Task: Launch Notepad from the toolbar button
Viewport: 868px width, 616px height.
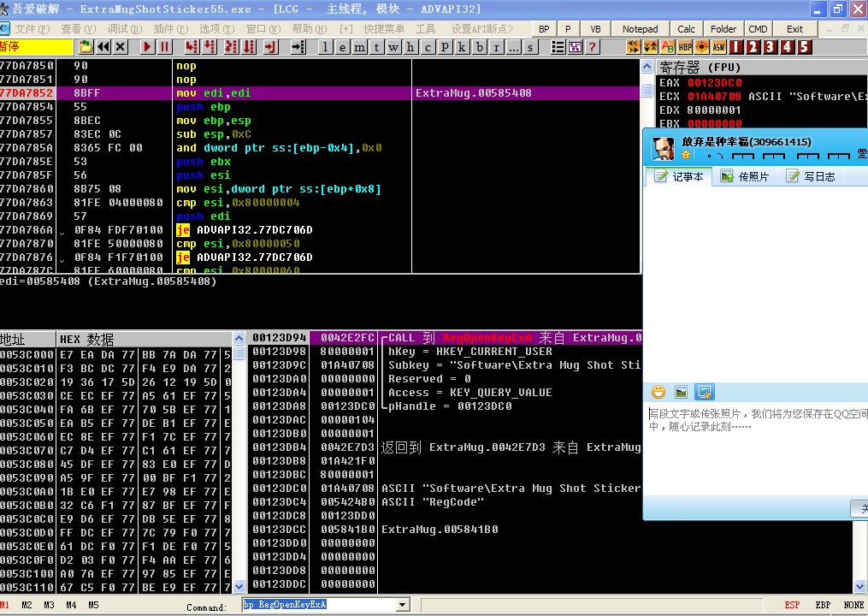Action: tap(640, 29)
